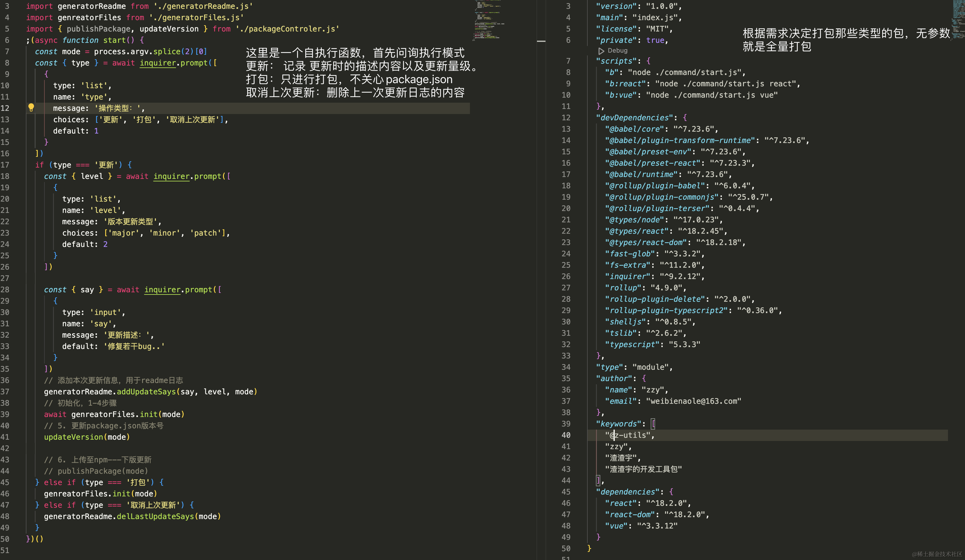Click line number 40 in right gutter
The image size is (965, 560).
pyautogui.click(x=566, y=435)
